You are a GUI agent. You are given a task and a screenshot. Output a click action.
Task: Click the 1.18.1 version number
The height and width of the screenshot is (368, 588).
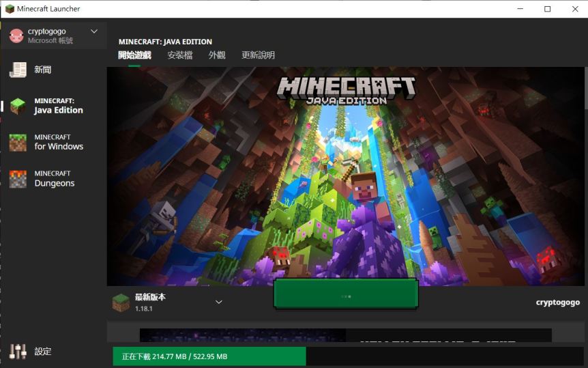click(144, 309)
